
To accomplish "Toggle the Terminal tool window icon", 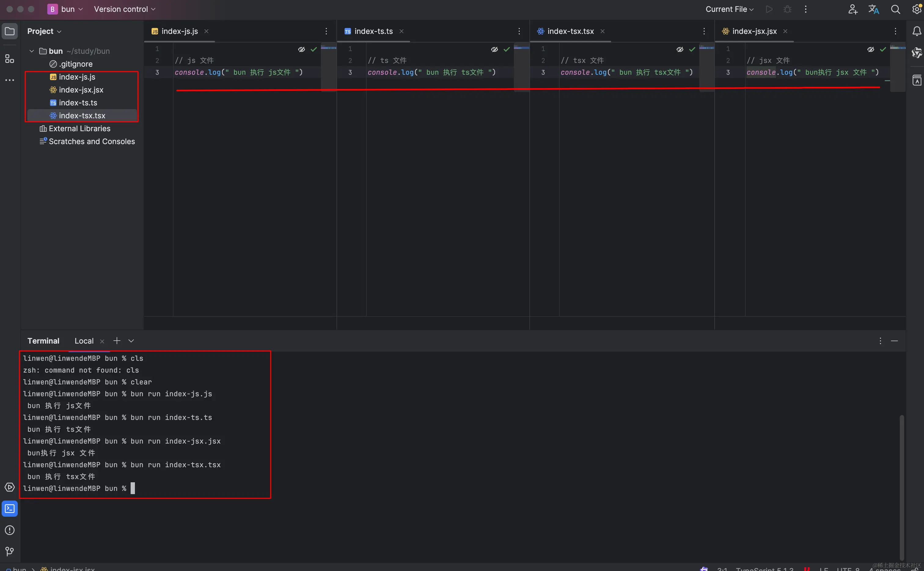I will click(10, 509).
